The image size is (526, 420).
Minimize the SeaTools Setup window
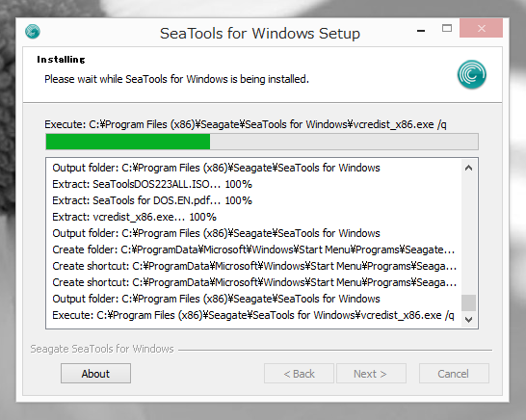tap(421, 31)
